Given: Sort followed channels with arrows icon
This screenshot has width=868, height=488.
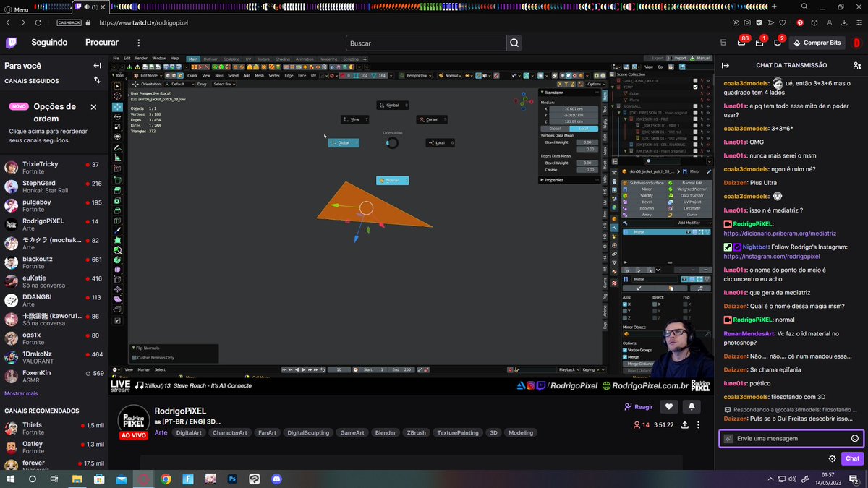Looking at the screenshot, I should tap(97, 80).
